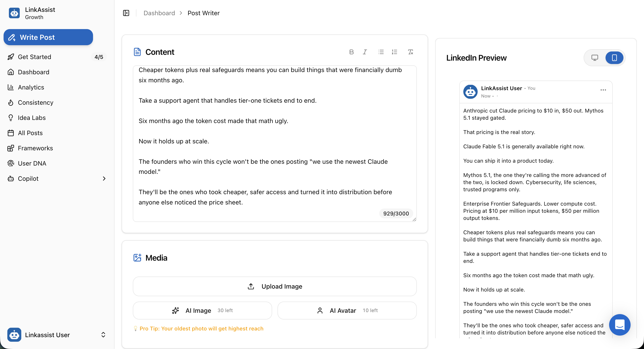Screen dimensions: 644x349
Task: Click the Dashboard breadcrumb link
Action: coord(159,13)
